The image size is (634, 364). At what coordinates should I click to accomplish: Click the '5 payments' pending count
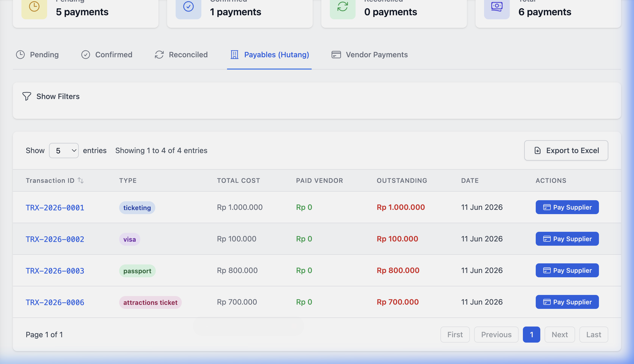point(82,12)
